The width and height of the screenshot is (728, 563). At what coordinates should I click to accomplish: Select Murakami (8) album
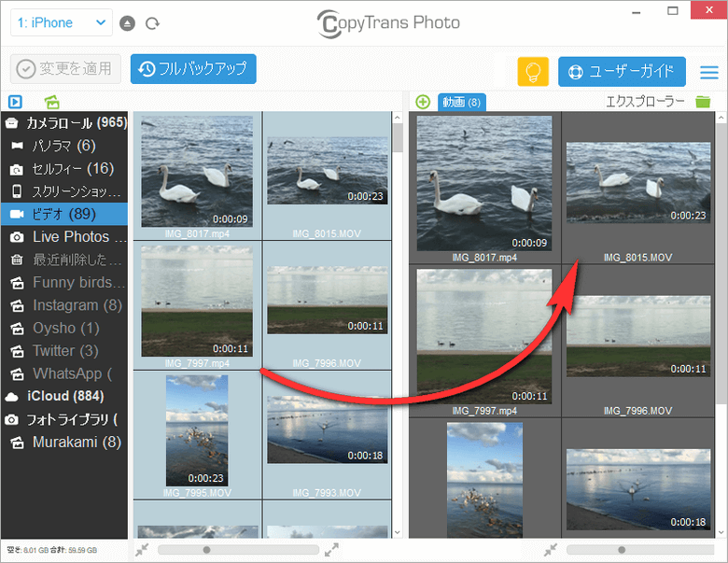[64, 442]
